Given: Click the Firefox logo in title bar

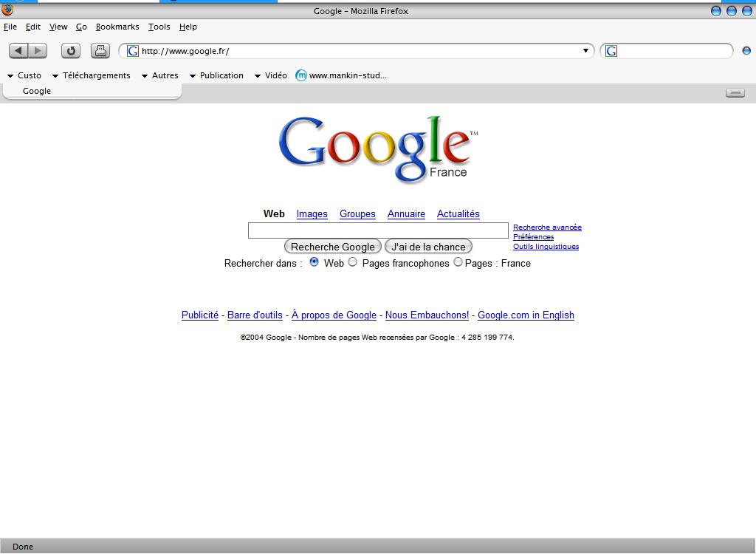Looking at the screenshot, I should point(7,9).
